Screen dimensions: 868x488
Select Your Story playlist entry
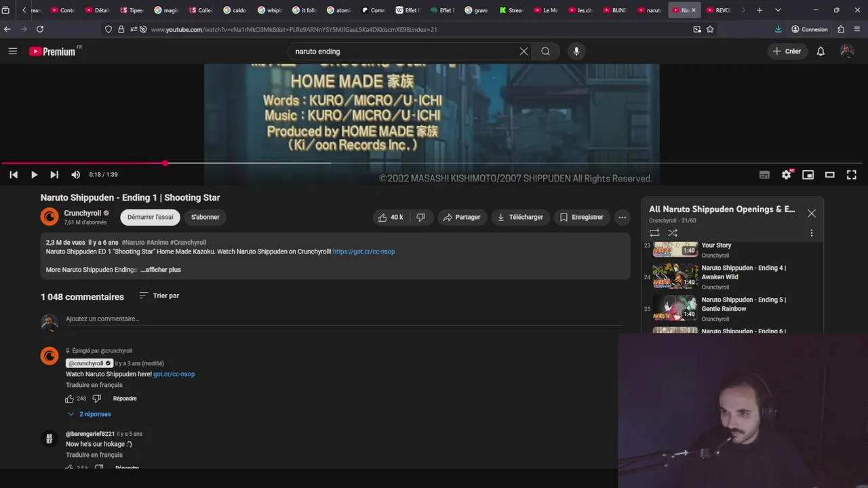point(733,249)
